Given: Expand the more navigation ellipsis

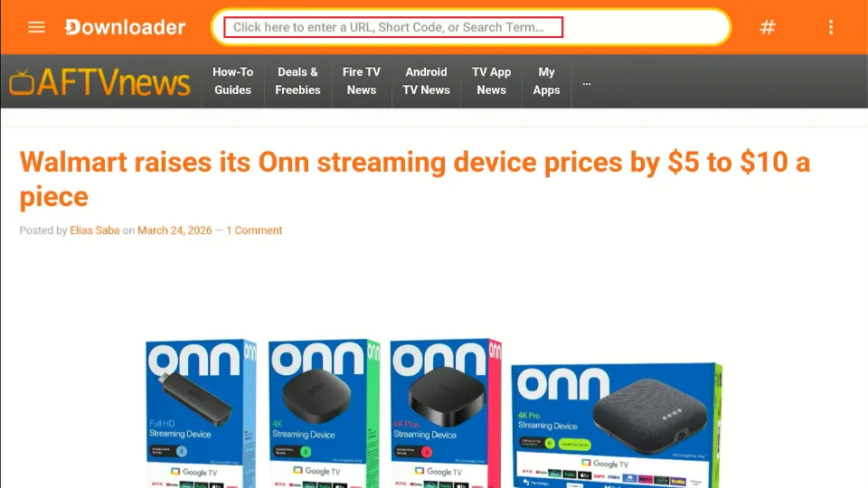Looking at the screenshot, I should point(586,83).
